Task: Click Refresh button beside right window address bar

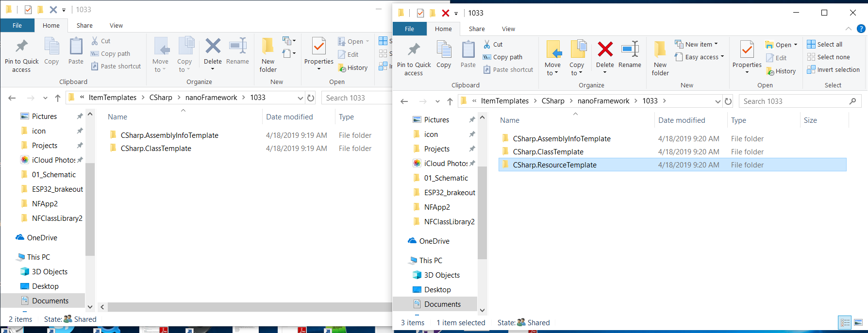Action: pos(728,101)
